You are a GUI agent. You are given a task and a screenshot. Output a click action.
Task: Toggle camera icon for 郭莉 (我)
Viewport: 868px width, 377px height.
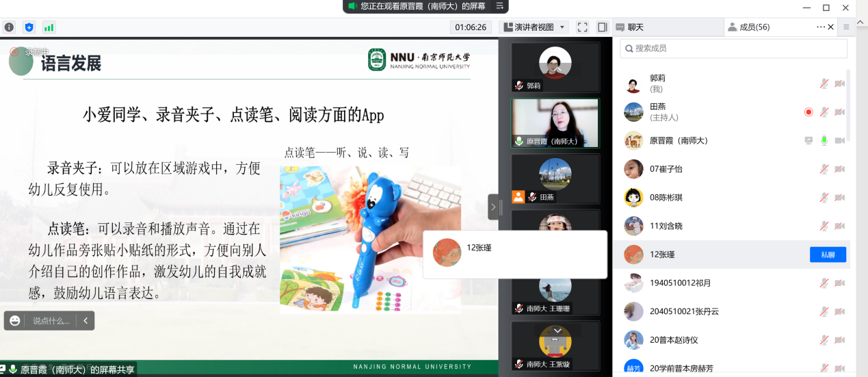(x=840, y=83)
